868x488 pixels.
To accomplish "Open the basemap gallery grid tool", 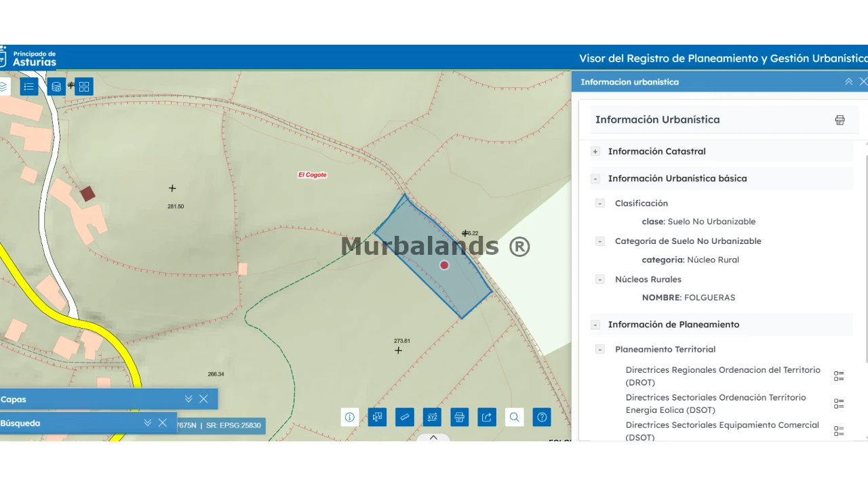I will (x=84, y=87).
